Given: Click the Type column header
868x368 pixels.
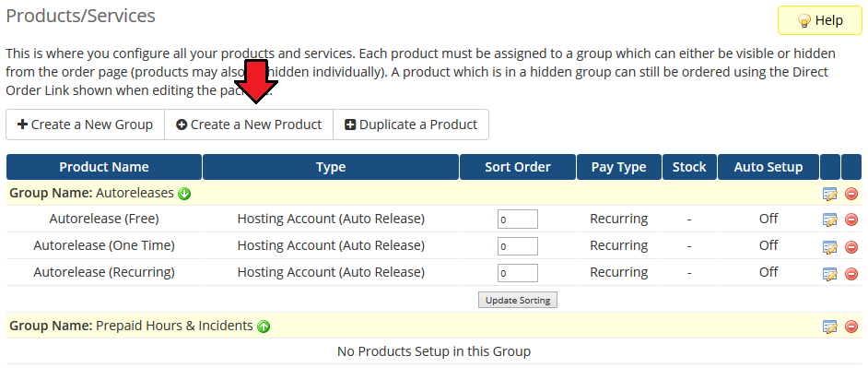Looking at the screenshot, I should [331, 167].
